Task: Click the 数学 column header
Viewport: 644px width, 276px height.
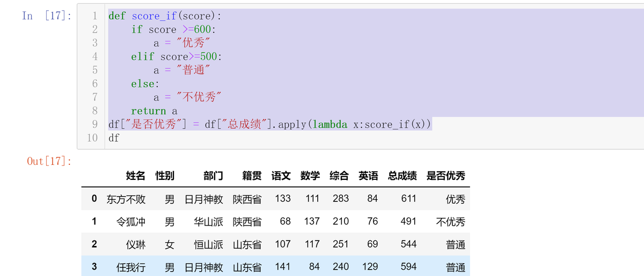Action: pos(310,176)
